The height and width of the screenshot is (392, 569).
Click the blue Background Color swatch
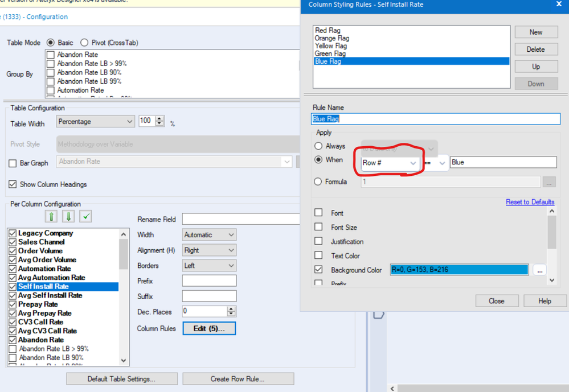coord(459,270)
